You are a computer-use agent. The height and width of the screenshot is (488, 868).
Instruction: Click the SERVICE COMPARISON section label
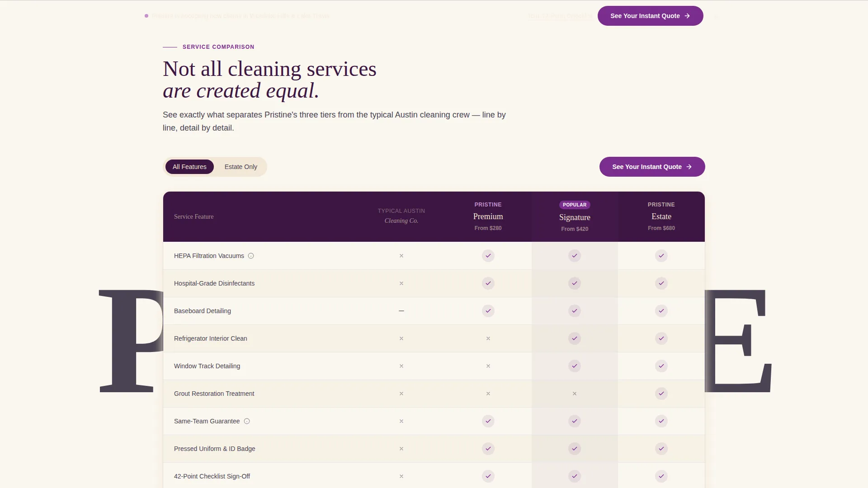tap(218, 47)
